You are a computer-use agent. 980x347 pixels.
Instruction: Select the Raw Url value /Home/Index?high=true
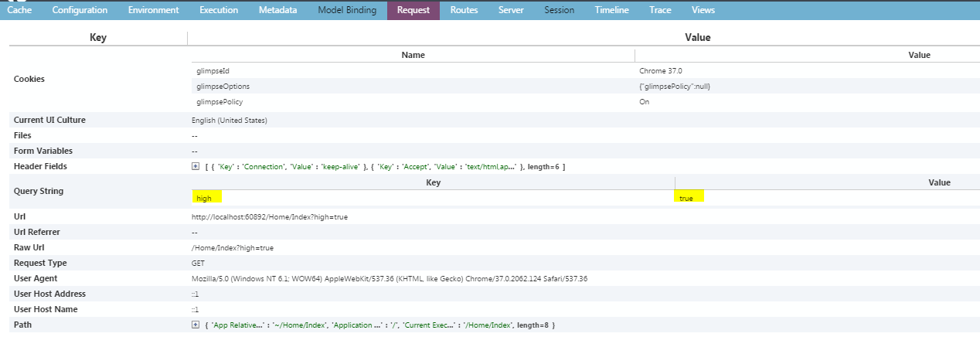click(233, 248)
